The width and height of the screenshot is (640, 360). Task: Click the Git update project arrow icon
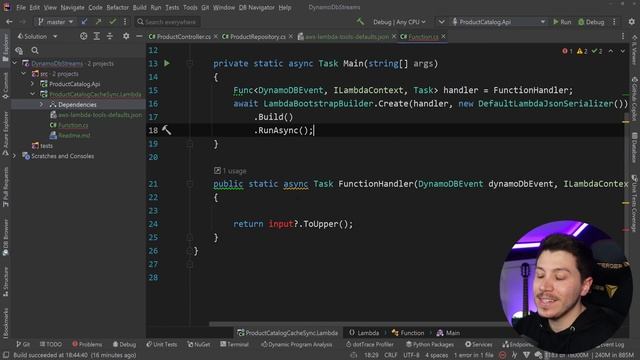tap(84, 22)
